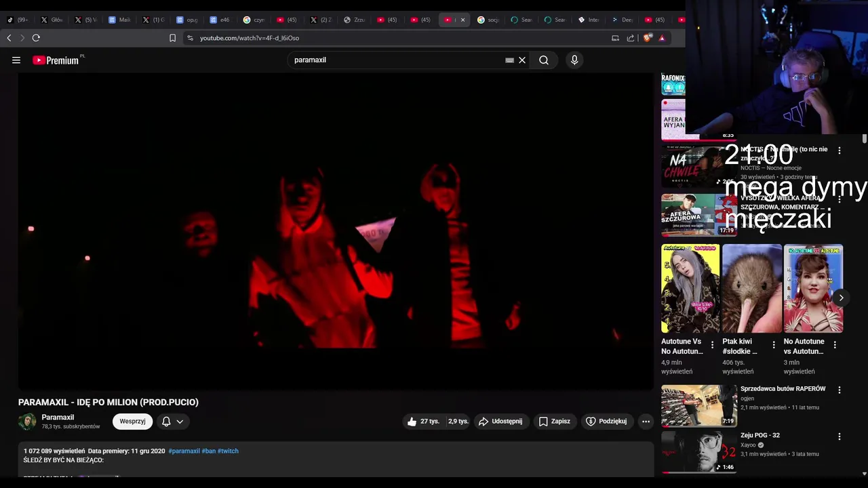
Task: Switch to the TikTok tab (99+)
Action: [x=18, y=20]
